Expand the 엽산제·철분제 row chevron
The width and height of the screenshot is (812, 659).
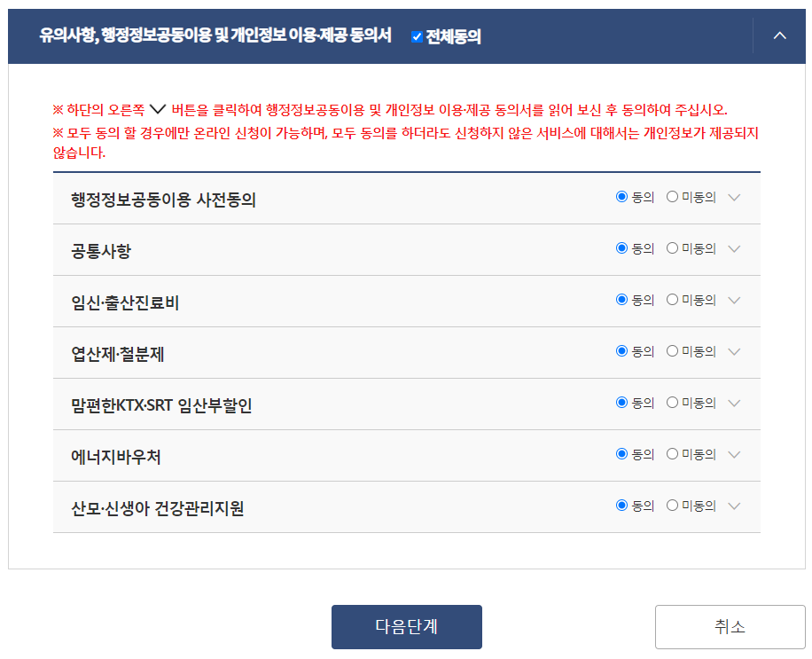pos(734,352)
